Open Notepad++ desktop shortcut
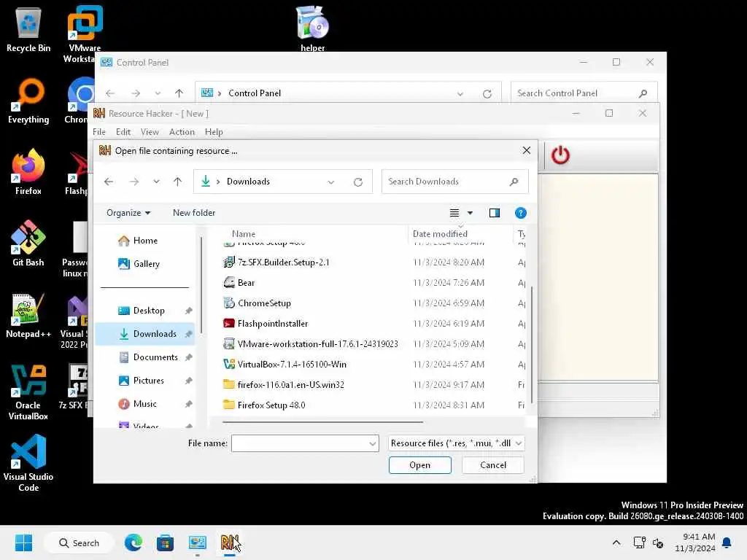Viewport: 747px width, 560px height. click(28, 315)
